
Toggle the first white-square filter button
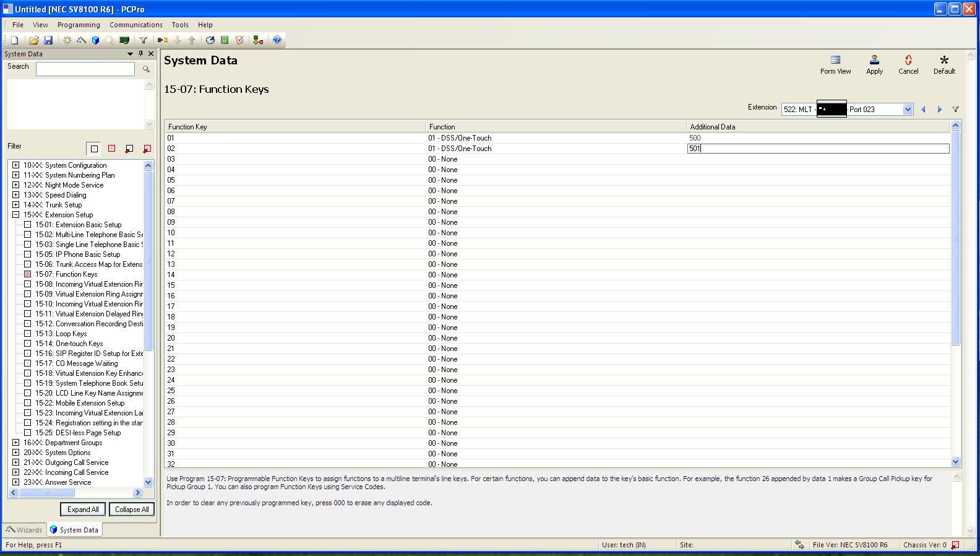(94, 149)
